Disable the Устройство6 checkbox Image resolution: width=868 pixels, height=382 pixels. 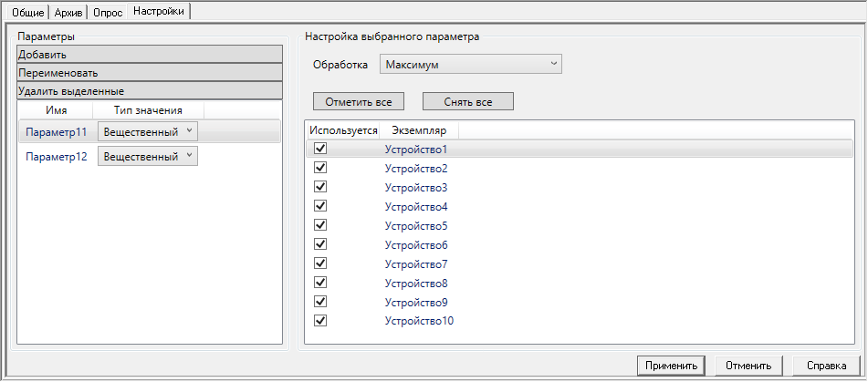coord(320,244)
